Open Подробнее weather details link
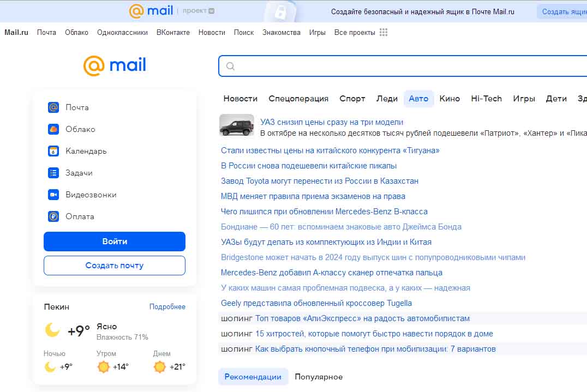The image size is (587, 392). coord(167,307)
